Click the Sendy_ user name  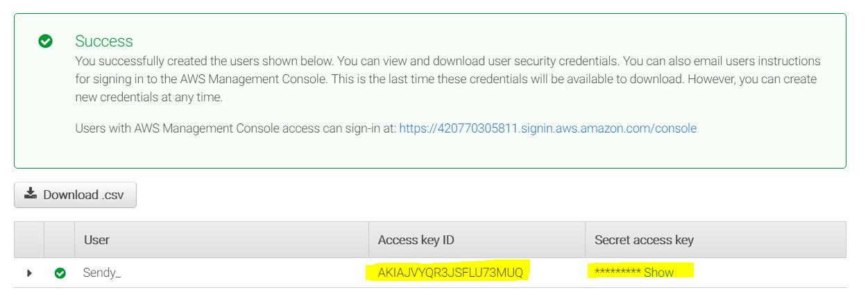102,273
